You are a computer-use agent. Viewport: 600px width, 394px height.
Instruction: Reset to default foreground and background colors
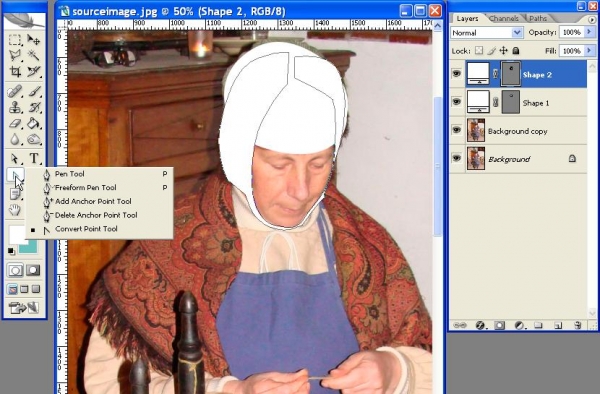11,251
